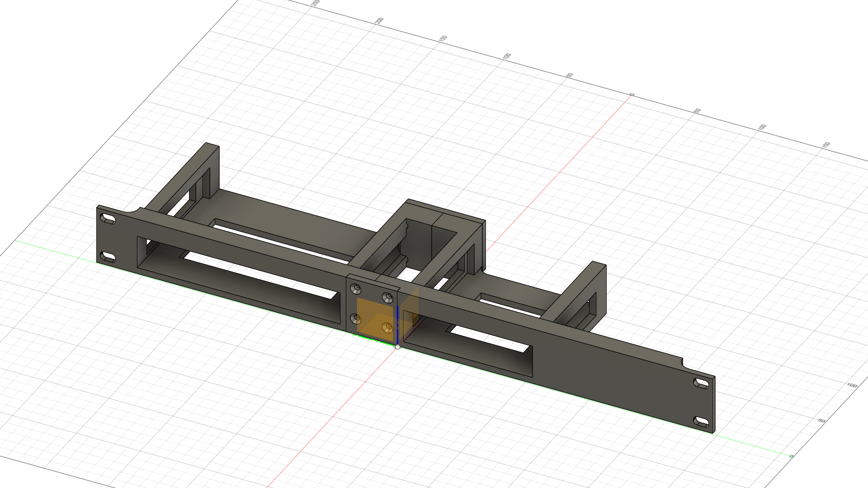Select bottom-right countersunk hole on center plate
Viewport: 868px width, 488px height.
[x=387, y=327]
